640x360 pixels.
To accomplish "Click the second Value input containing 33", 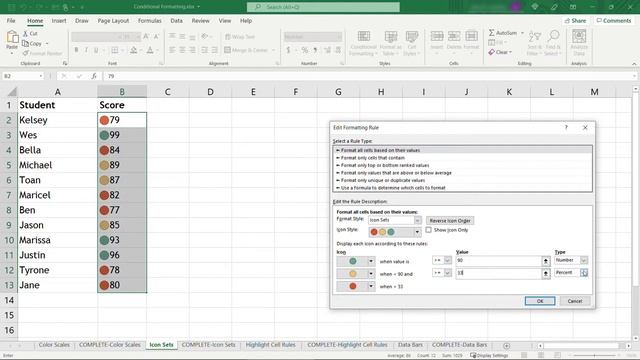I will point(498,273).
